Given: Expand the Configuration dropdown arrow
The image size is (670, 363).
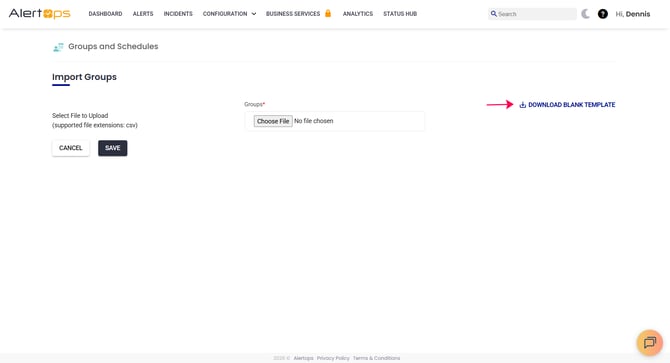Looking at the screenshot, I should [x=254, y=14].
